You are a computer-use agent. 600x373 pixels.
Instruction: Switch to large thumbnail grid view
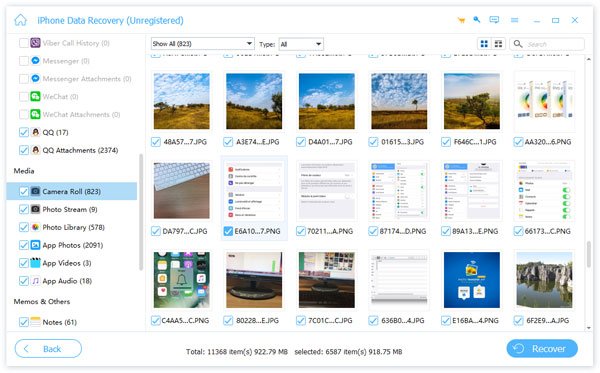484,44
